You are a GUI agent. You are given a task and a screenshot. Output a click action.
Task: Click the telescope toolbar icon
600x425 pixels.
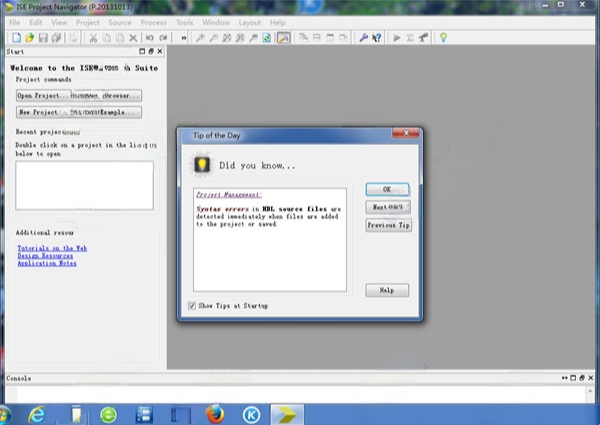423,37
